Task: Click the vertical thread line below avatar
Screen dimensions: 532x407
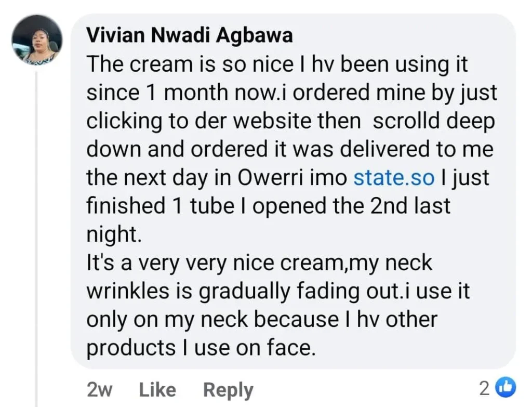Action: pos(36,234)
